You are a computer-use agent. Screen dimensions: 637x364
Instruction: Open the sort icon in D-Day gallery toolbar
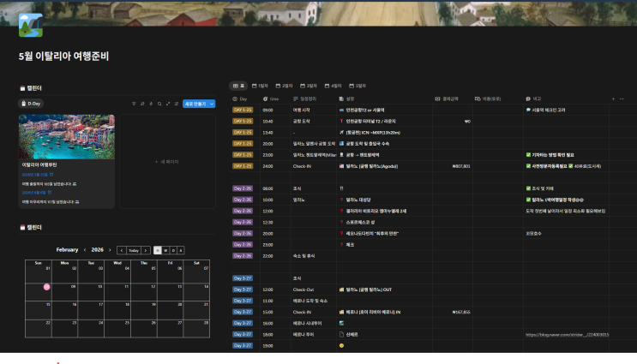pyautogui.click(x=142, y=104)
